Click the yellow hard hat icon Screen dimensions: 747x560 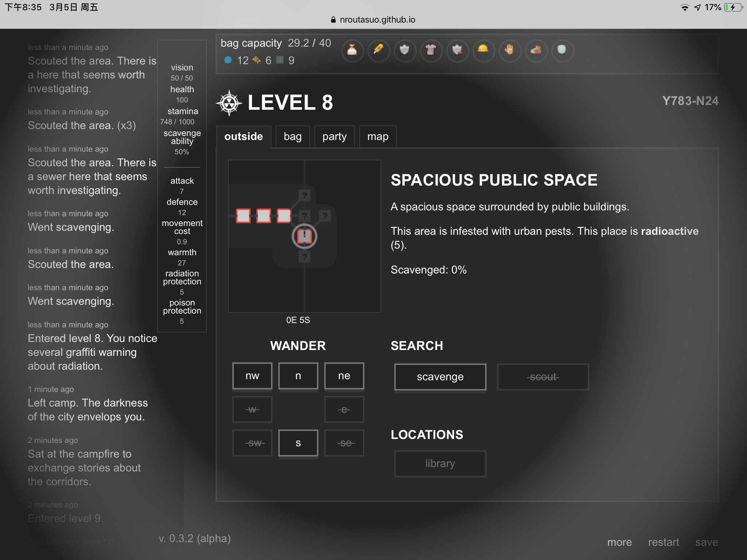[484, 50]
